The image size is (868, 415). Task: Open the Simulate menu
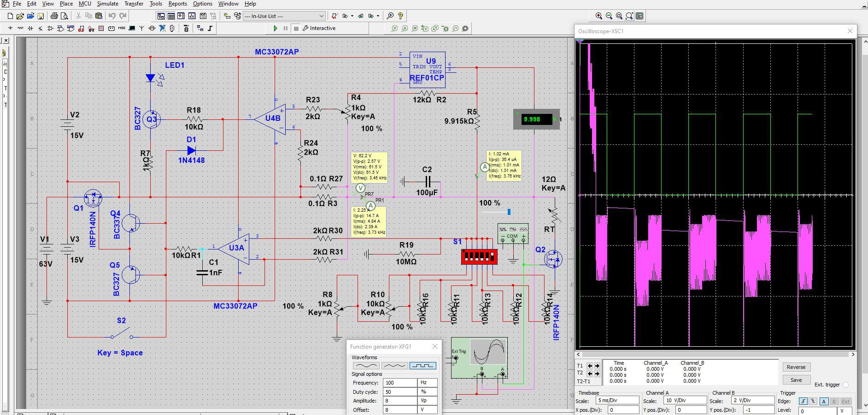click(x=107, y=4)
